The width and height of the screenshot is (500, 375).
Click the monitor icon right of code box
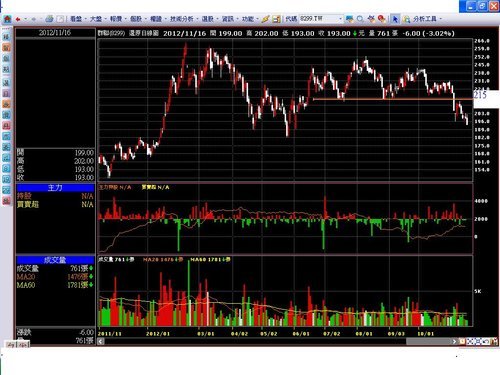pos(349,19)
